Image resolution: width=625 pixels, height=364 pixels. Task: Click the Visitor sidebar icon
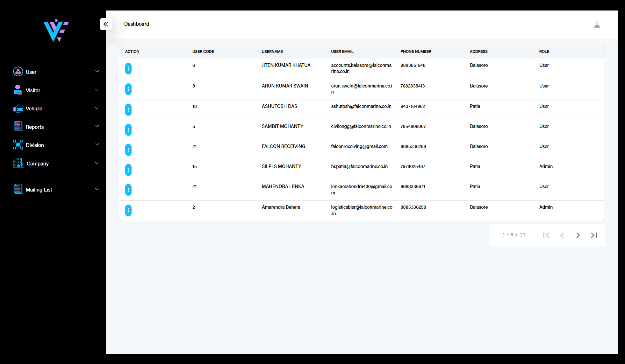tap(18, 90)
